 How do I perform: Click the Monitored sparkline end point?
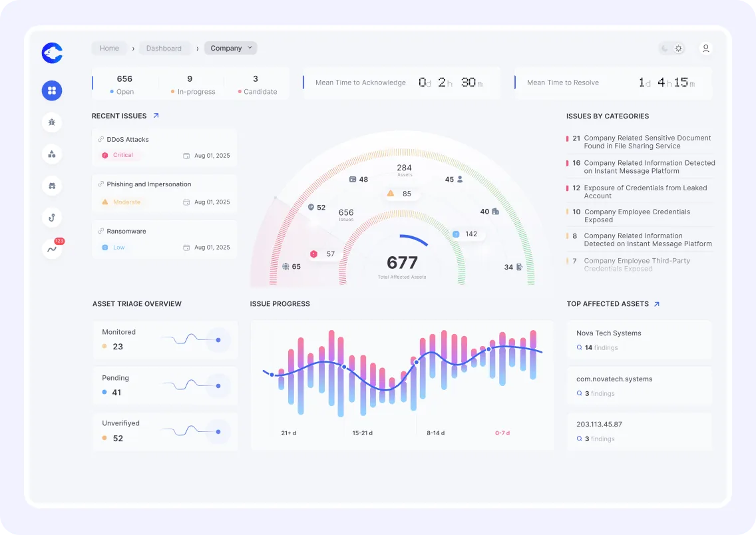[218, 340]
